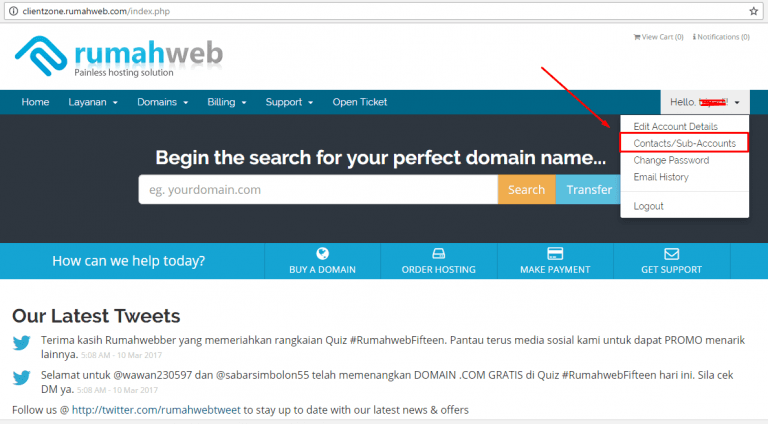Click BUY A DOMAIN label

[322, 269]
